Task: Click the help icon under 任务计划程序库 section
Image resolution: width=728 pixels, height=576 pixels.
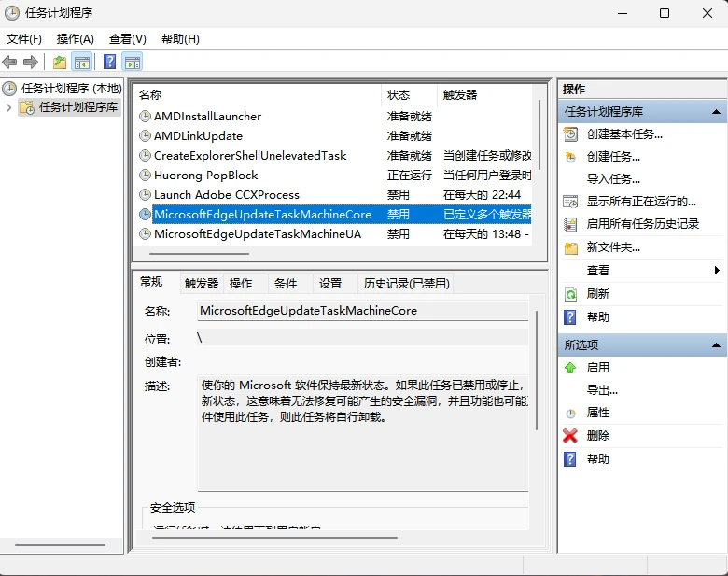Action: coord(569,317)
